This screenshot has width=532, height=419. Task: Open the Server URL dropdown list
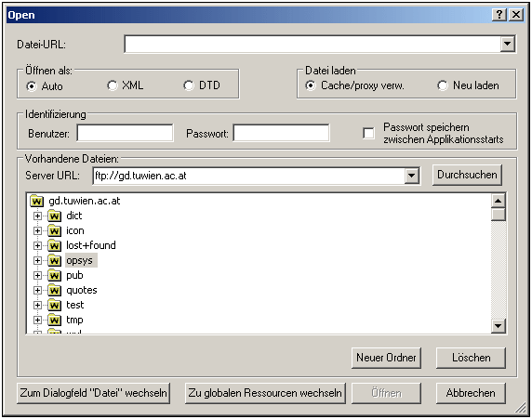[411, 176]
